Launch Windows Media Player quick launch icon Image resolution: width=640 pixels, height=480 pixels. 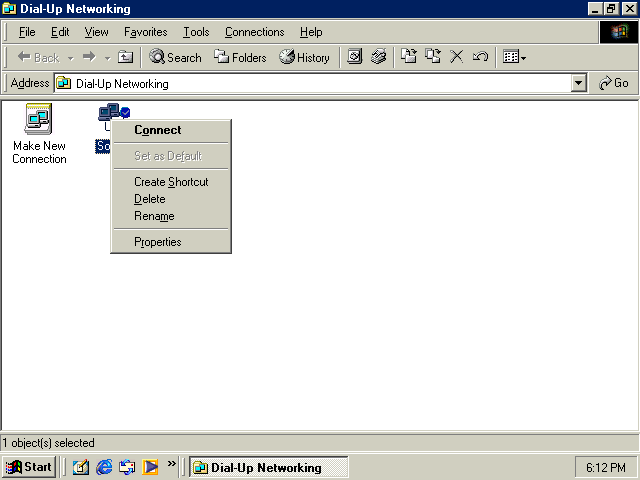[150, 467]
